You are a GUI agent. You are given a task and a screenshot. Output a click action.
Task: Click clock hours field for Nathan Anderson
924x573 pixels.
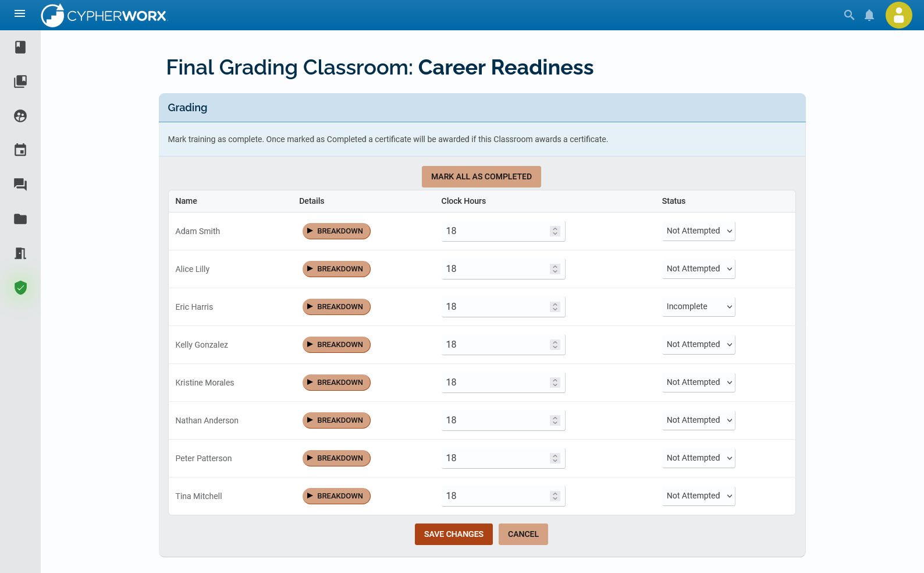(503, 420)
